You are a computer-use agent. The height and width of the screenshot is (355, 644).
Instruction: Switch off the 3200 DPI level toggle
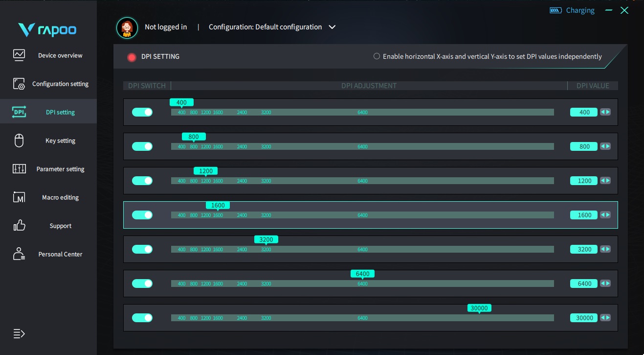(x=142, y=249)
